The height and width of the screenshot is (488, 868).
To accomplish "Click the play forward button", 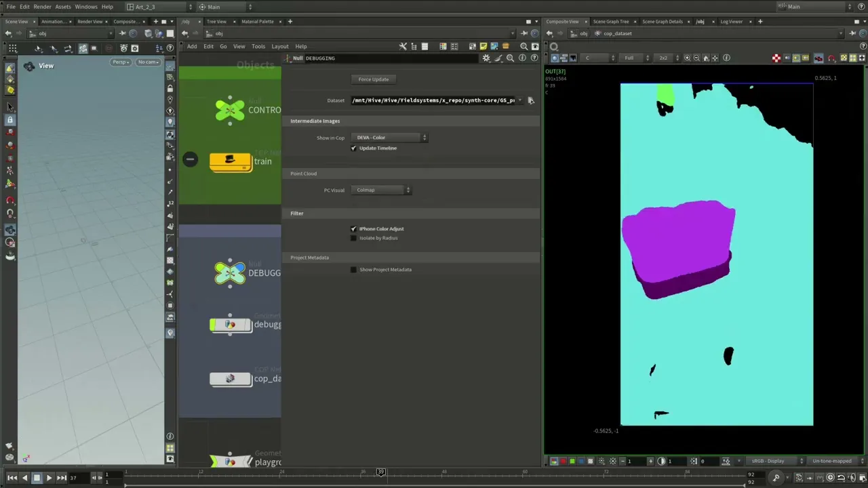I will [49, 478].
